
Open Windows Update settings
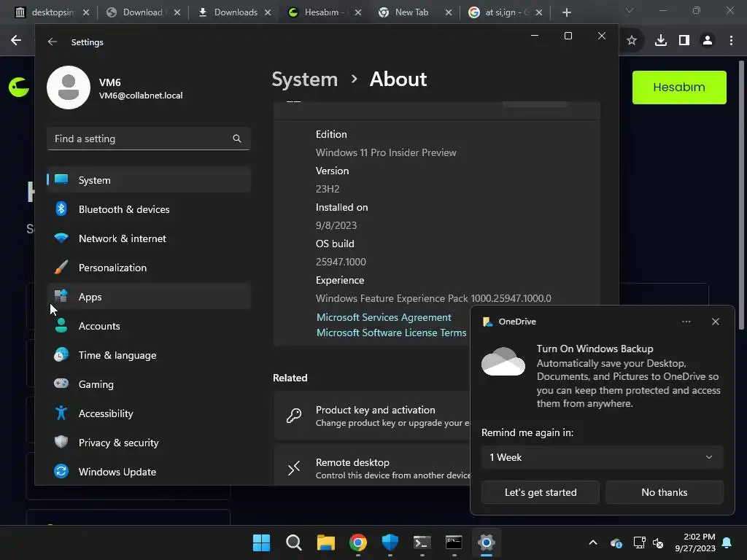[x=149, y=472]
